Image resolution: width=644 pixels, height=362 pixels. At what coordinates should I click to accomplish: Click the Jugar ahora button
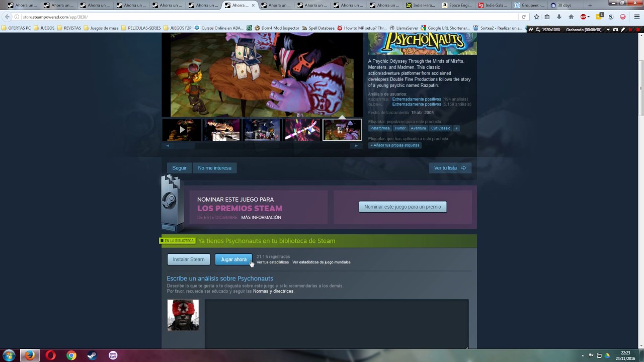tap(233, 259)
